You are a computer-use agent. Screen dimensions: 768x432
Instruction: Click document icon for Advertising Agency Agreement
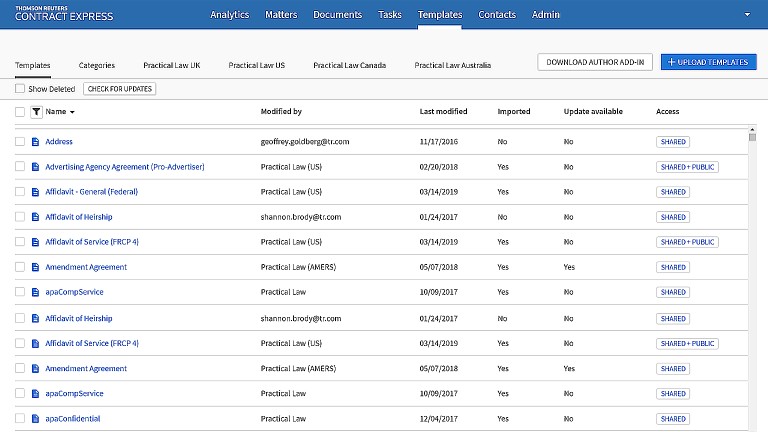(36, 167)
